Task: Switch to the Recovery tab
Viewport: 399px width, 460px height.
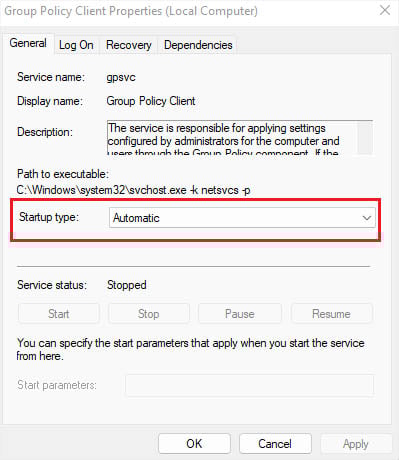Action: coord(129,45)
